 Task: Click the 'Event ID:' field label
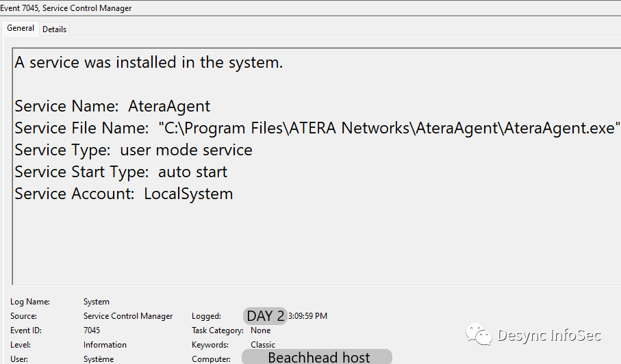[x=26, y=330]
